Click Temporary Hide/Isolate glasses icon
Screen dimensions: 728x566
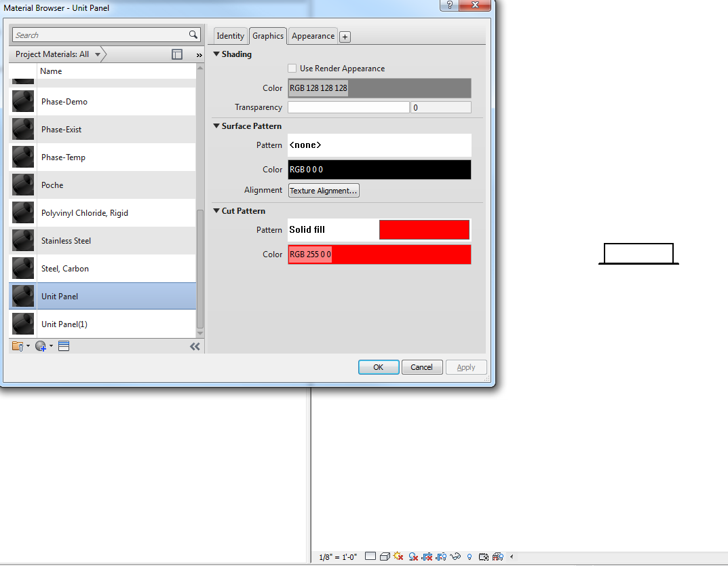tap(455, 556)
